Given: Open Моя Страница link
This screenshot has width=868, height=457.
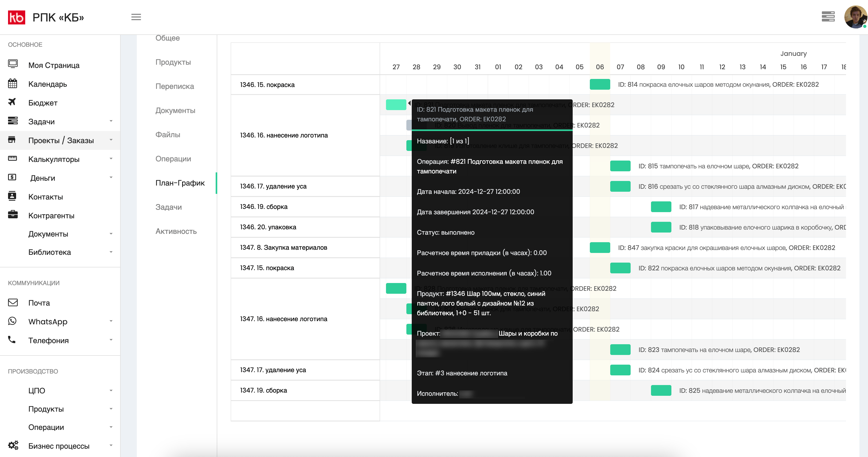Looking at the screenshot, I should [x=54, y=66].
